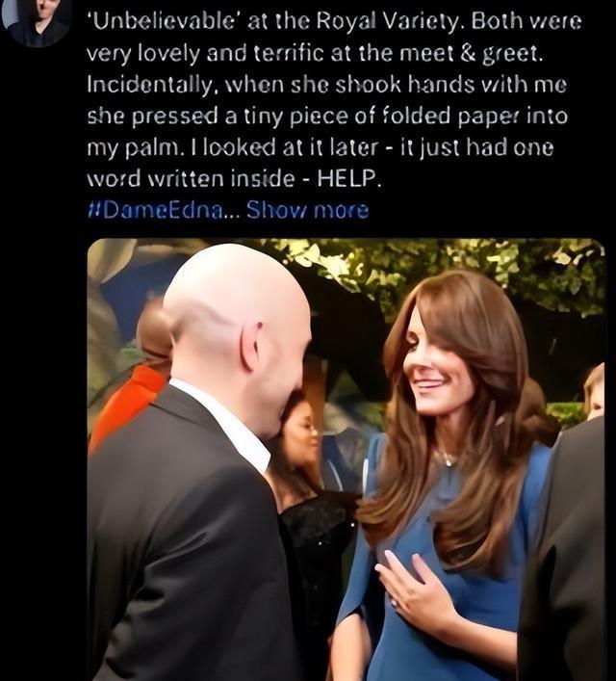Click the necklace pendant in the photo

447,459
